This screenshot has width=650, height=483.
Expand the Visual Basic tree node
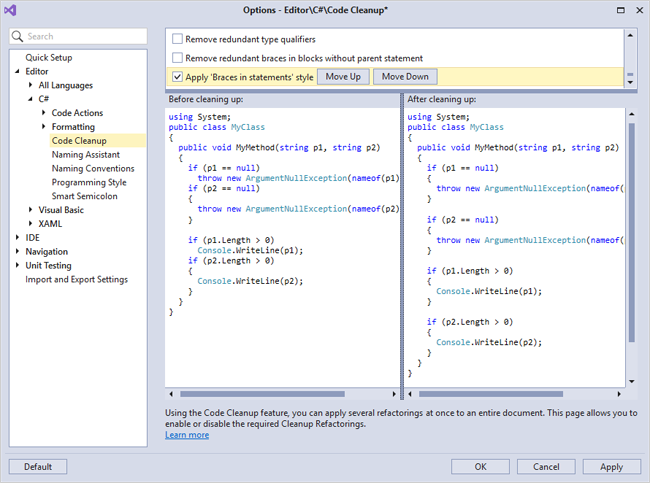point(30,210)
